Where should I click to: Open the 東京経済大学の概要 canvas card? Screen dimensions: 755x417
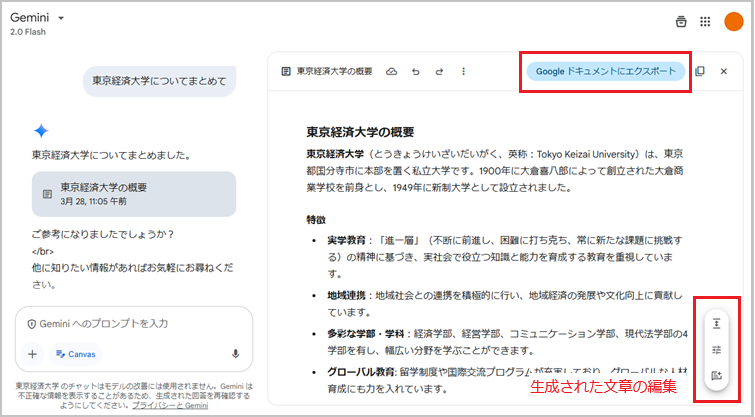point(134,194)
